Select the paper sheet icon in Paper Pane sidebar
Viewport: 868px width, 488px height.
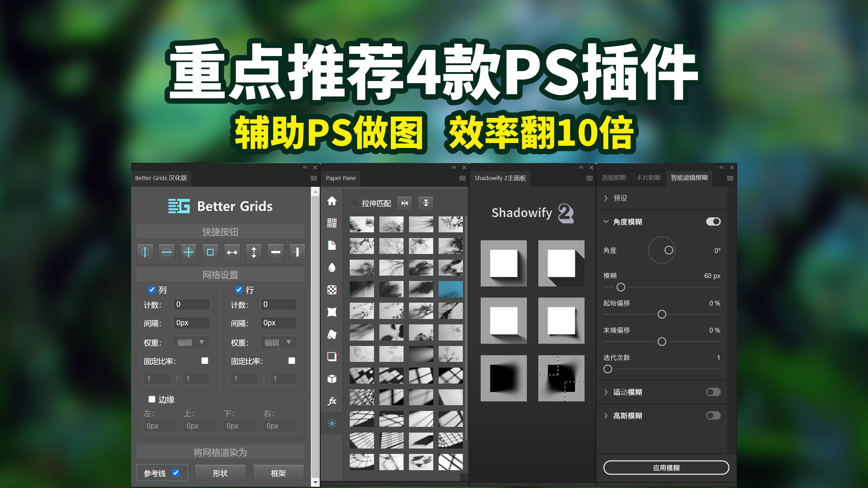pyautogui.click(x=332, y=245)
